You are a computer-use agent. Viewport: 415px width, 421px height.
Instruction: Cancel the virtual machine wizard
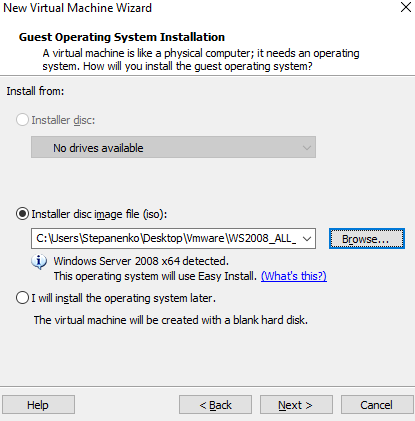tap(377, 405)
